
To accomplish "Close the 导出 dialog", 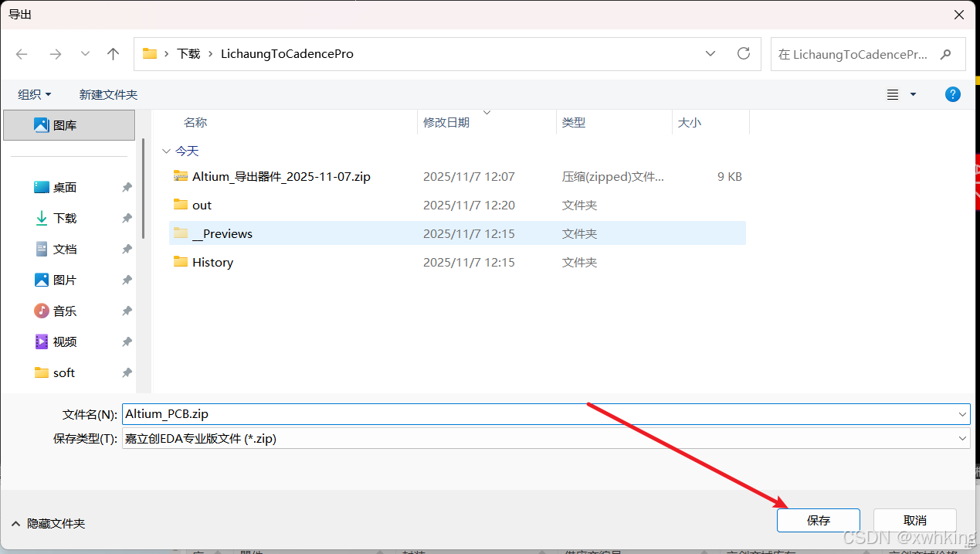I will 959,14.
